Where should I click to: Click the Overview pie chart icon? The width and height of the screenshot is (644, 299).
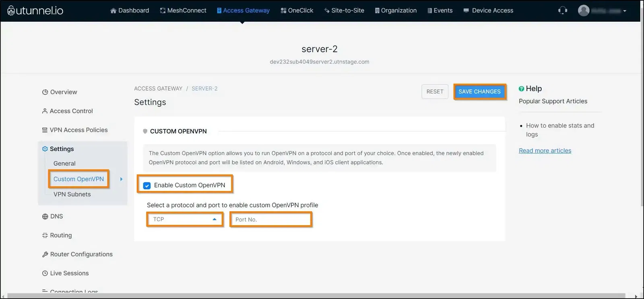(45, 92)
